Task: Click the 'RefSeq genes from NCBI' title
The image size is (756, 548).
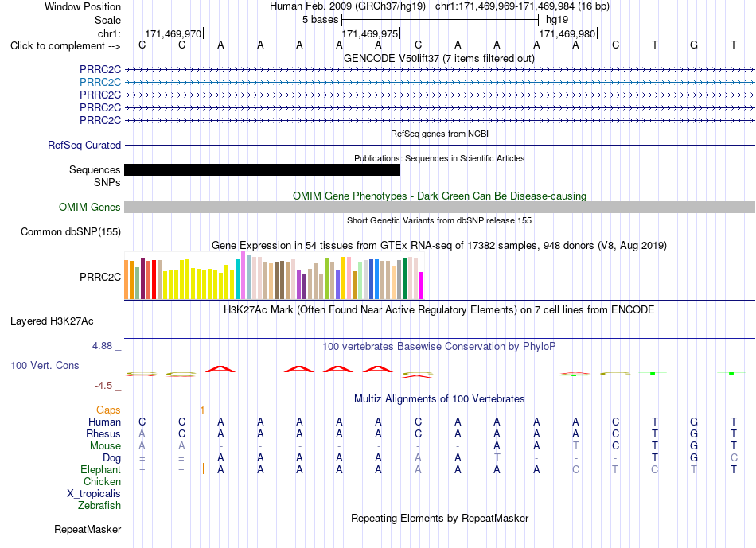Action: pyautogui.click(x=439, y=134)
